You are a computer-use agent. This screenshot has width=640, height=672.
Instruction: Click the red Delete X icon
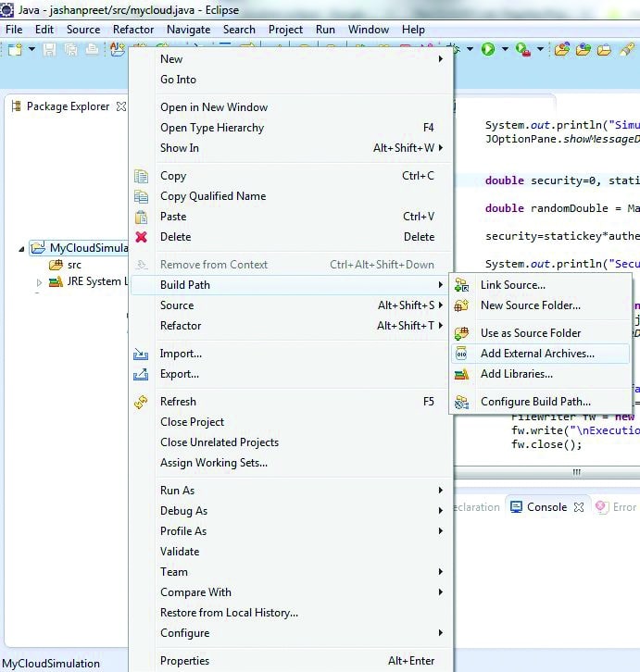[141, 237]
